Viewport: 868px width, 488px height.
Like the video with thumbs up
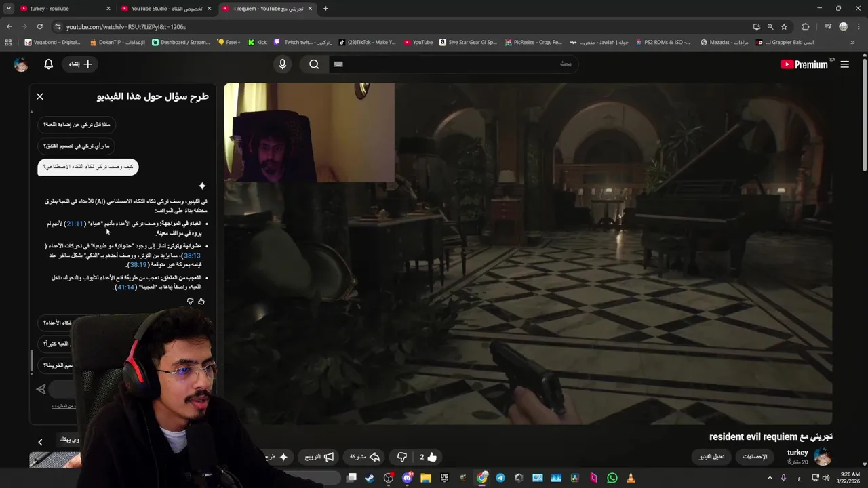(428, 457)
